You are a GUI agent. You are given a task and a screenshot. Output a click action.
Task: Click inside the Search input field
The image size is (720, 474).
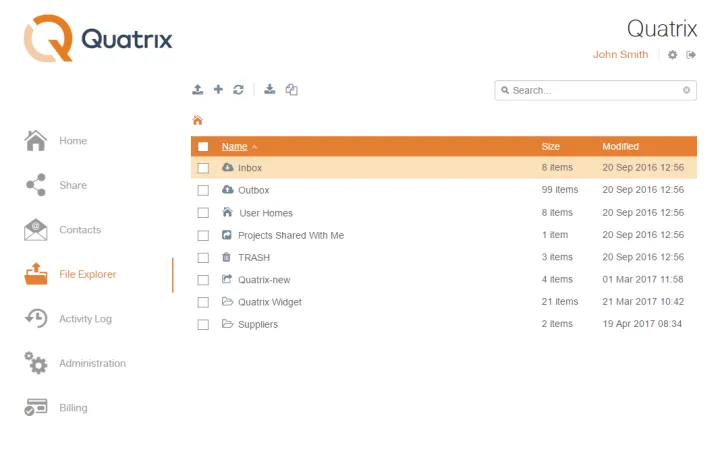(x=596, y=90)
